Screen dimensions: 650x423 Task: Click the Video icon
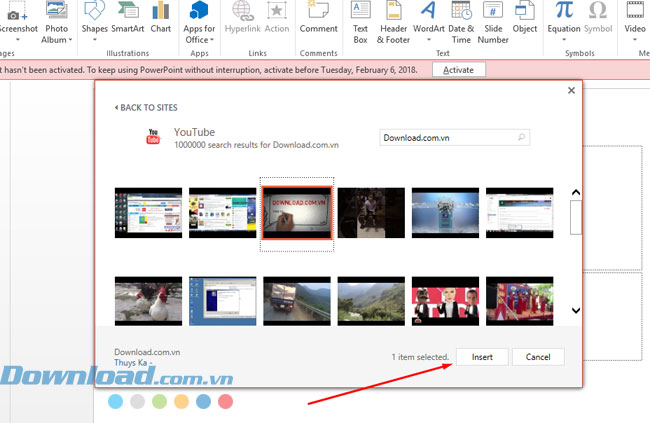click(x=635, y=10)
